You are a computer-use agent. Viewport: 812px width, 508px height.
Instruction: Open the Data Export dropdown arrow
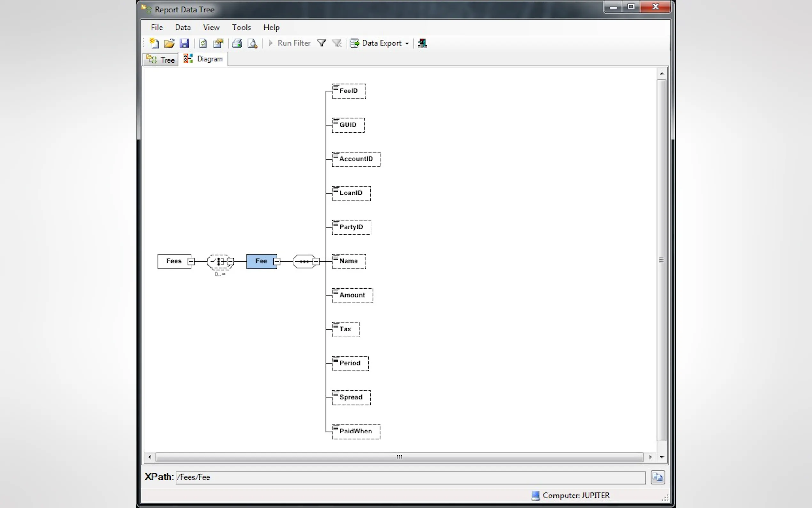point(407,44)
